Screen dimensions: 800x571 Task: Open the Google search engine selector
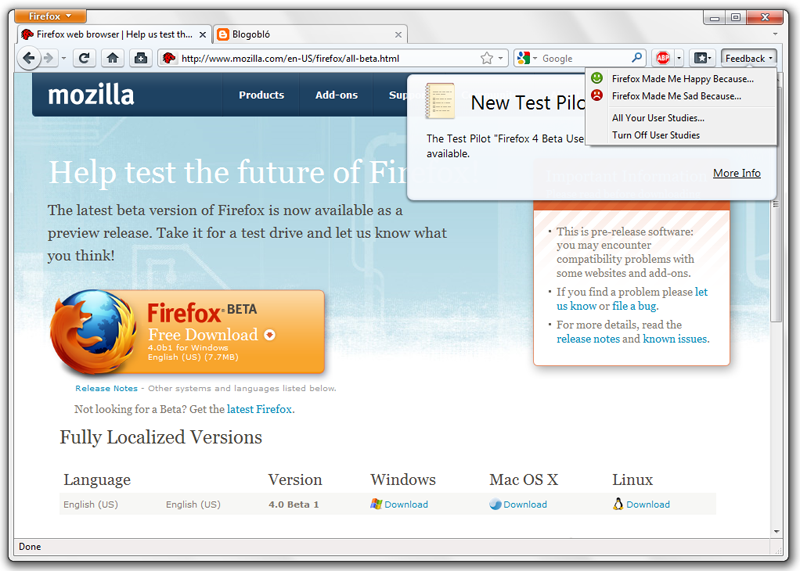click(x=527, y=58)
